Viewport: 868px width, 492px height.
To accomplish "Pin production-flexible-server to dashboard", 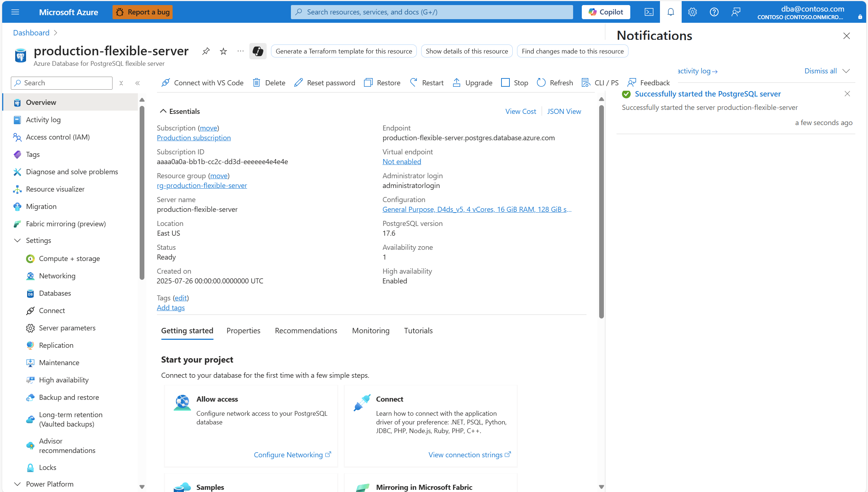I will tap(206, 51).
